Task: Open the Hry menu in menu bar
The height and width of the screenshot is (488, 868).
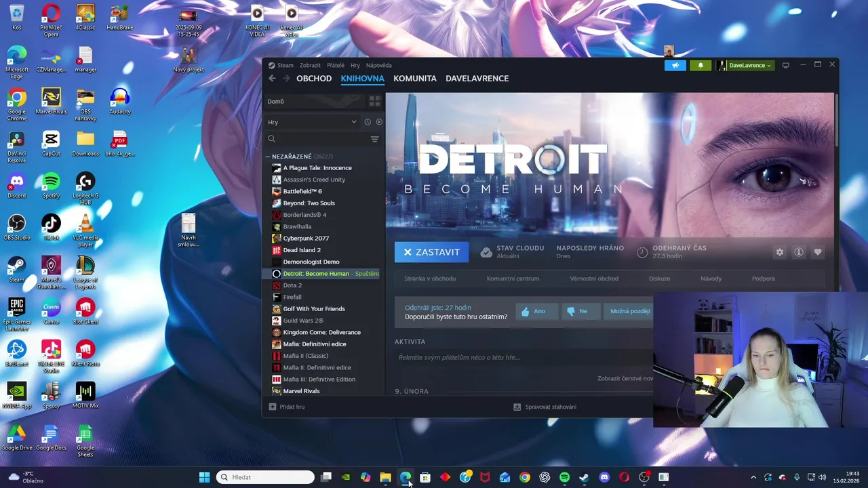Action: (x=355, y=66)
